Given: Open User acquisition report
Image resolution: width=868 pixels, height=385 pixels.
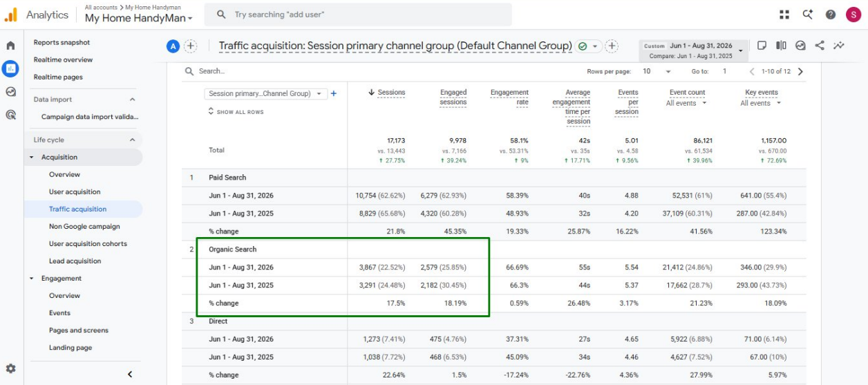Looking at the screenshot, I should pos(75,191).
